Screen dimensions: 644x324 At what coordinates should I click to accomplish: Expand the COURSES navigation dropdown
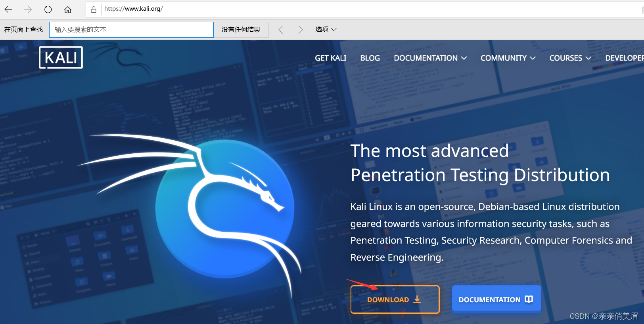click(x=570, y=58)
